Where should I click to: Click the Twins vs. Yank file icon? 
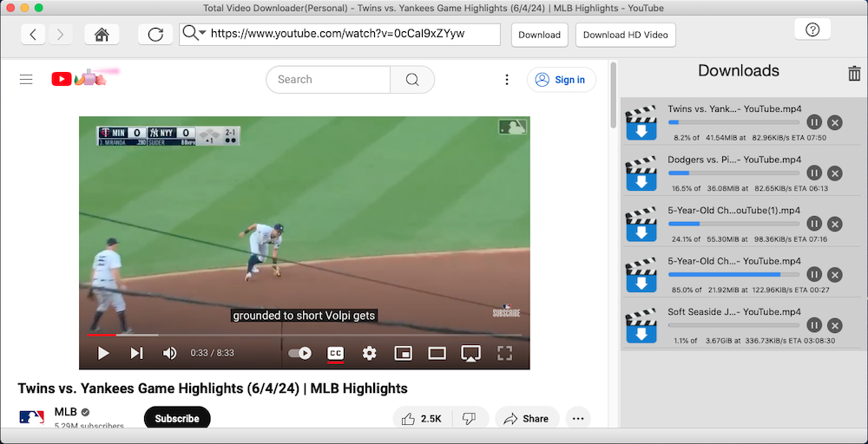tap(641, 123)
